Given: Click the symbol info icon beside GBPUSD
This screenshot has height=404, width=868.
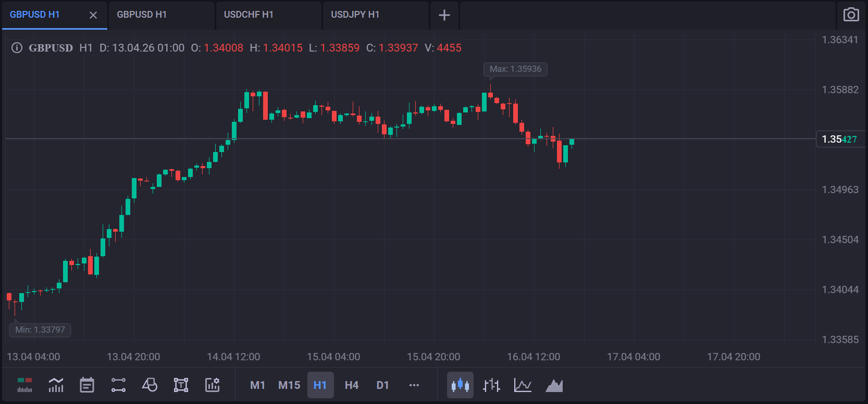Looking at the screenshot, I should click(17, 48).
